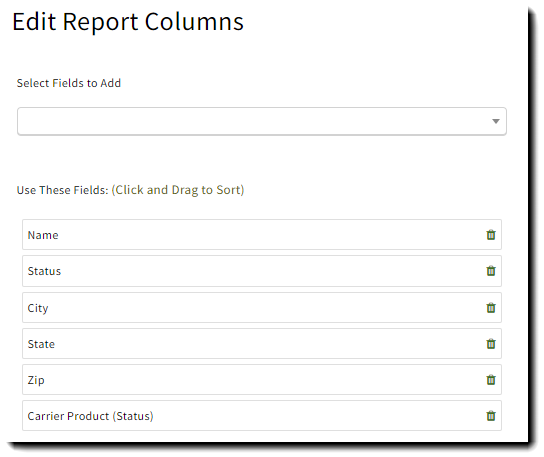Screen dimensions: 544x457
Task: Remove the State field using trash icon
Action: click(x=491, y=344)
